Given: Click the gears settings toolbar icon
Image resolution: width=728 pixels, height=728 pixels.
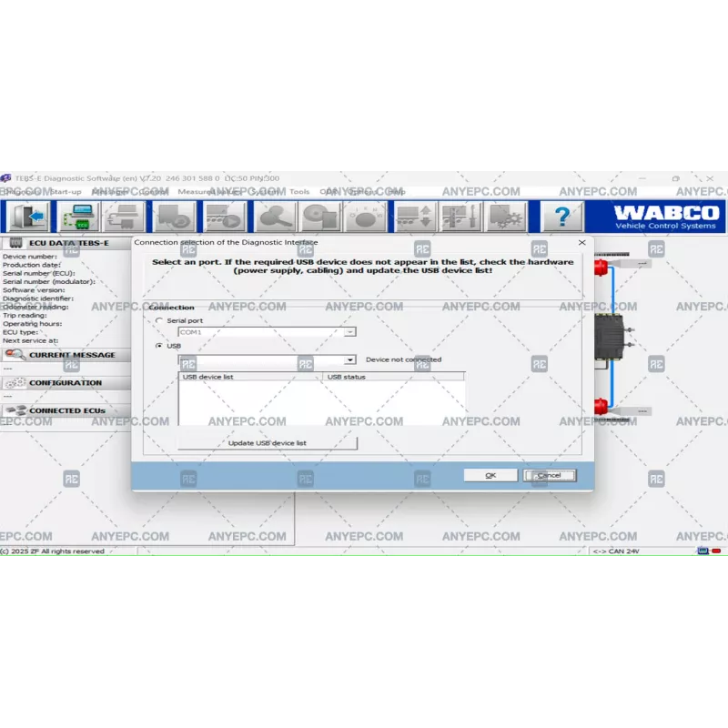Looking at the screenshot, I should tap(506, 216).
